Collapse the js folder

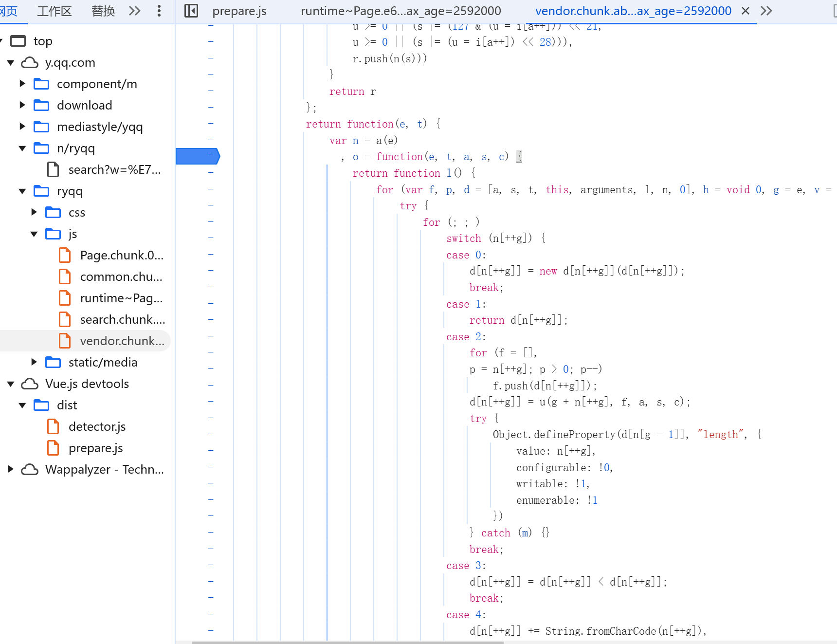point(34,234)
